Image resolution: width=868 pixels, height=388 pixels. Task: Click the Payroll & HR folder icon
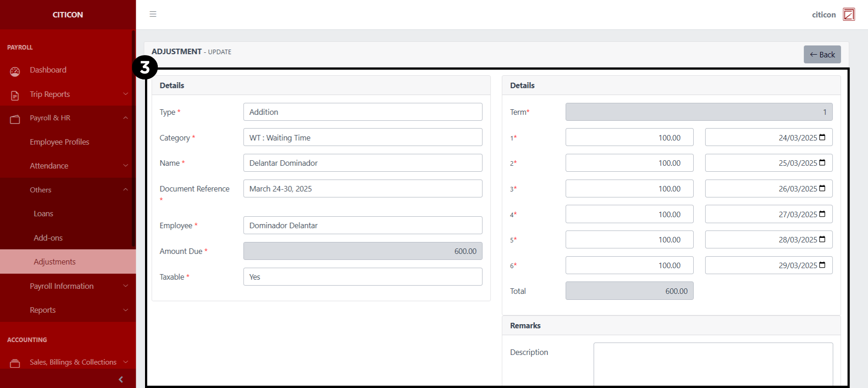tap(15, 119)
